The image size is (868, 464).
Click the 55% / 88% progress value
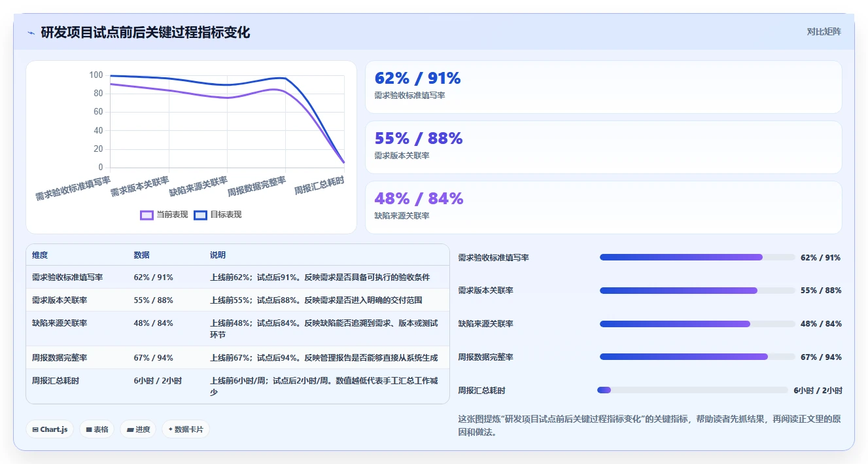(821, 291)
